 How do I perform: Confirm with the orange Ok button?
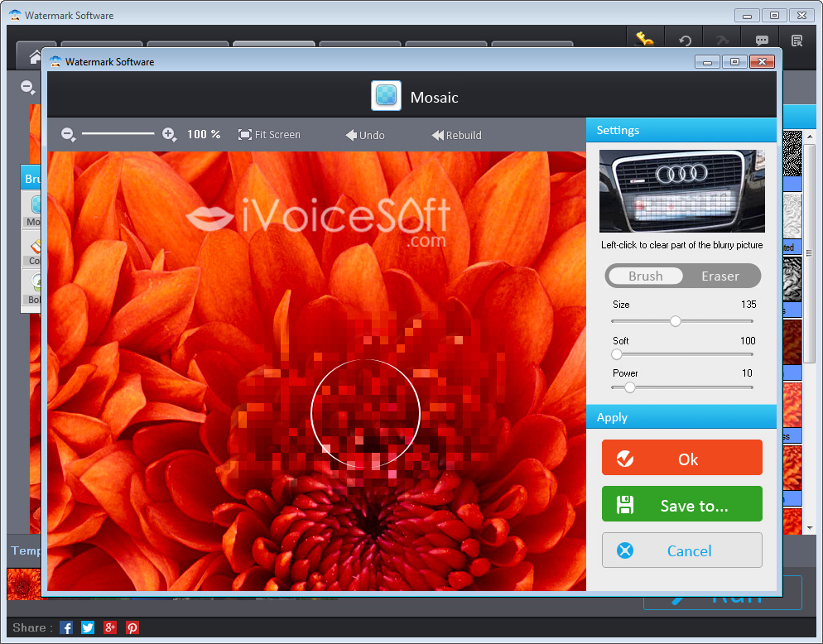tap(681, 458)
